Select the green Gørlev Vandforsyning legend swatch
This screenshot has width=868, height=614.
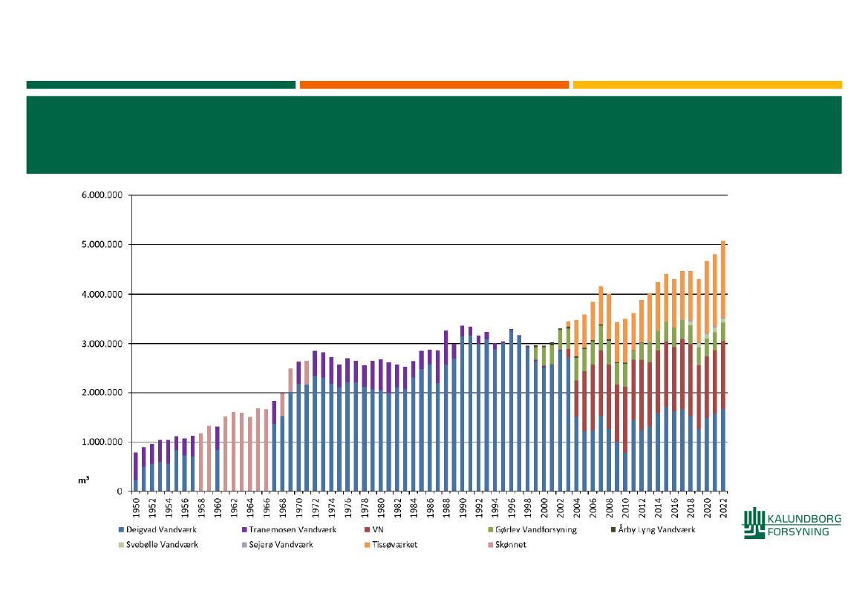tap(490, 530)
